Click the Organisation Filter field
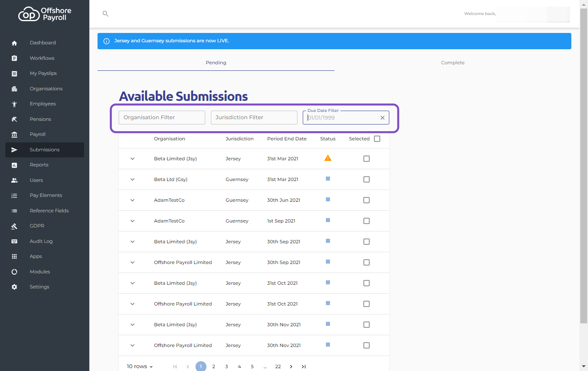588x371 pixels. click(x=162, y=118)
